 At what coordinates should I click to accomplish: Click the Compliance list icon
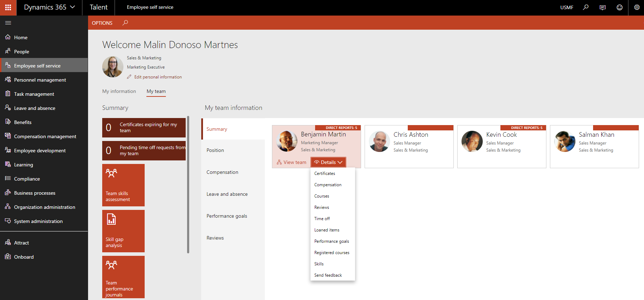(8, 178)
